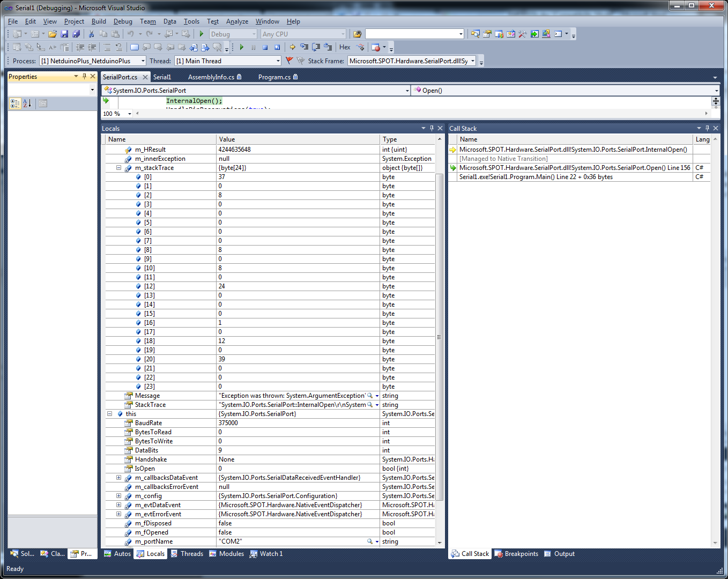Click Categorized view icon in Properties

click(15, 103)
